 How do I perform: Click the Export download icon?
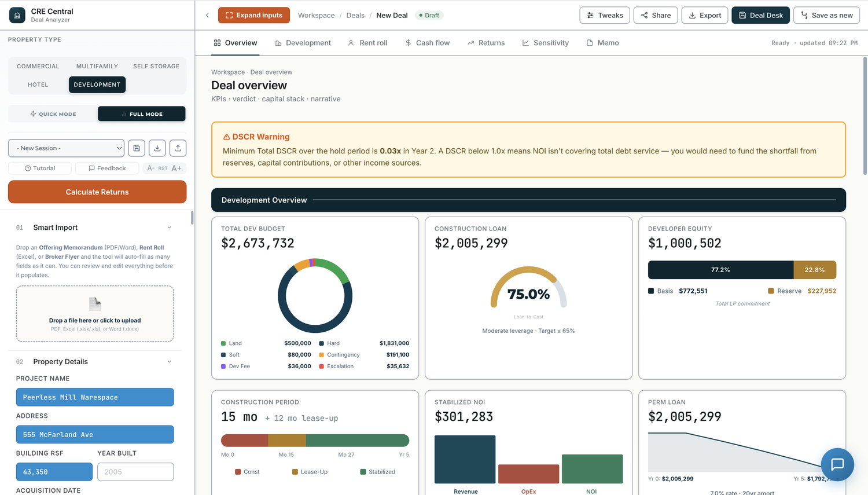click(x=692, y=15)
